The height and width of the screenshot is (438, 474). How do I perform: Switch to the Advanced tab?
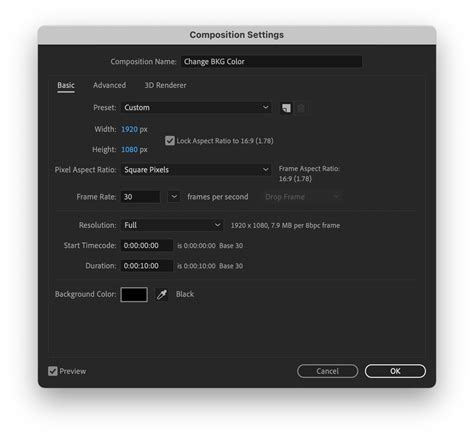[109, 85]
